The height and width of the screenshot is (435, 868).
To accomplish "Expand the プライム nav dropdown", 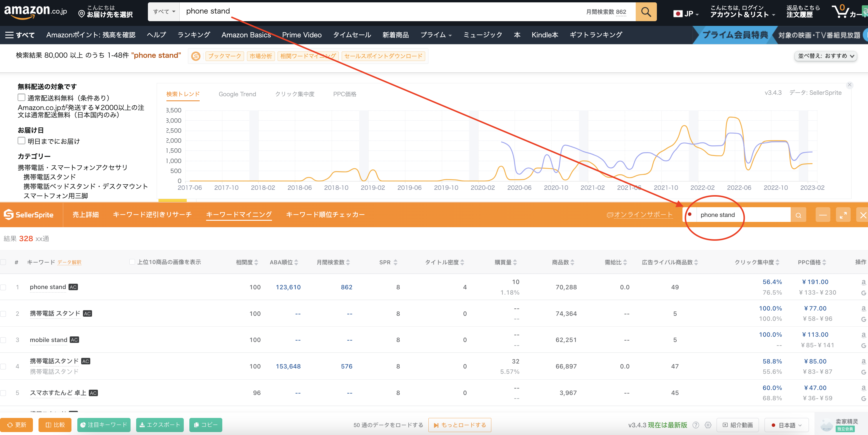I will tap(436, 35).
